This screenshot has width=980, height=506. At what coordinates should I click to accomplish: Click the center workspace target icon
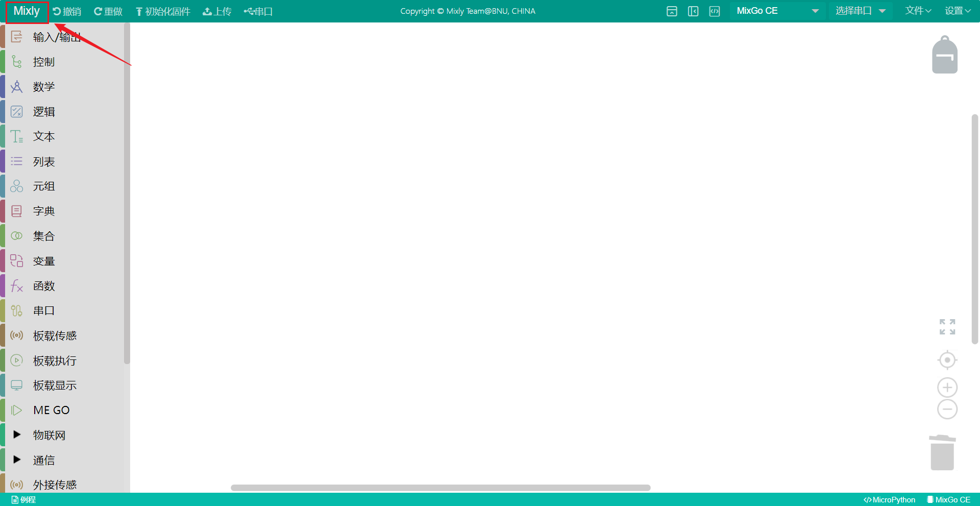(947, 360)
